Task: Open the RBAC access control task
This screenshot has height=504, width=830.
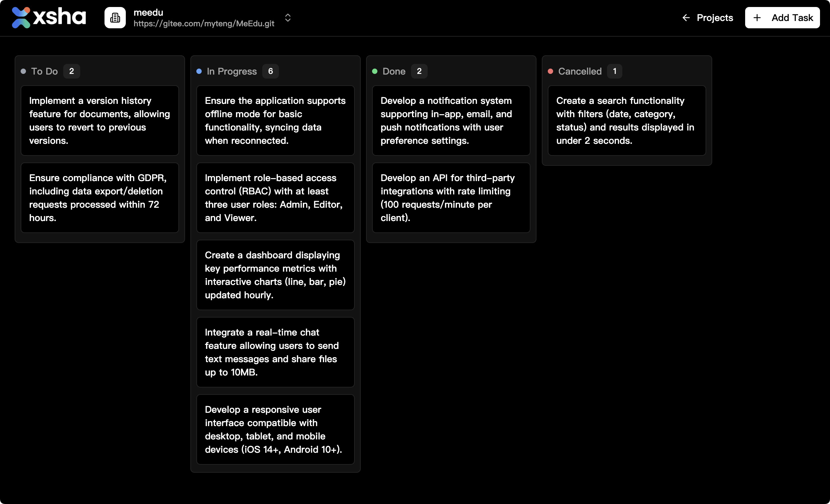Action: pos(275,198)
